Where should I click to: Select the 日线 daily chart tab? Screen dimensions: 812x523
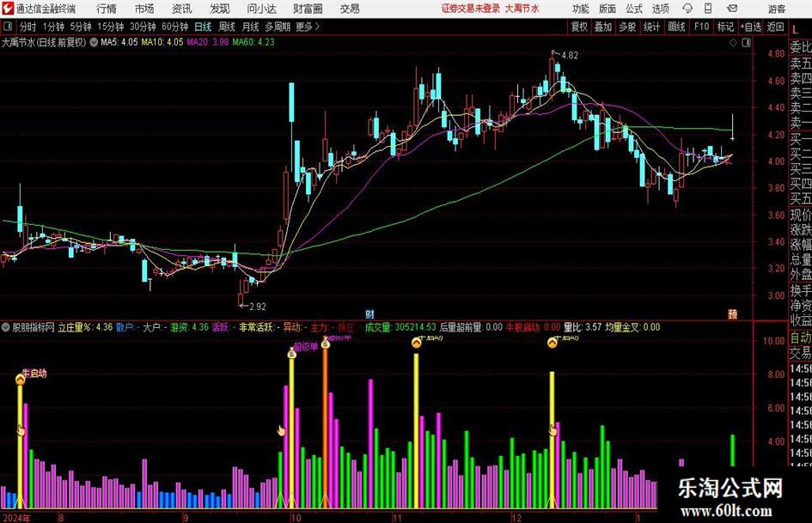[203, 27]
